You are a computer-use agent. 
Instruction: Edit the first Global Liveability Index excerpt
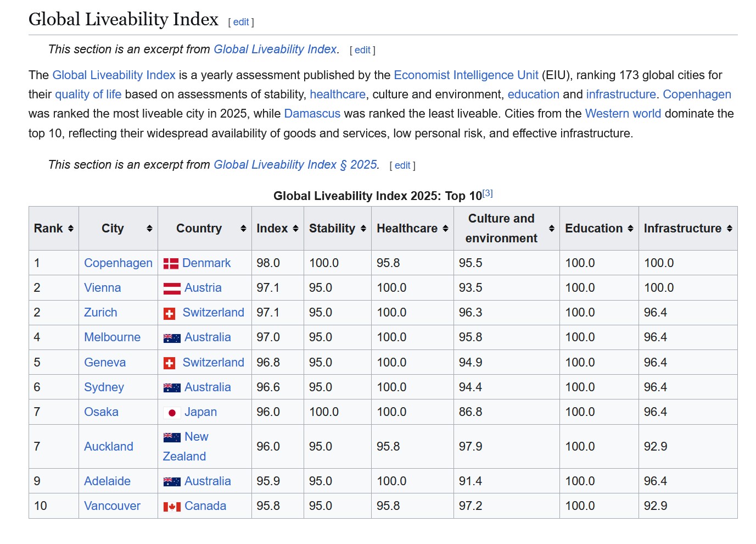click(x=362, y=50)
